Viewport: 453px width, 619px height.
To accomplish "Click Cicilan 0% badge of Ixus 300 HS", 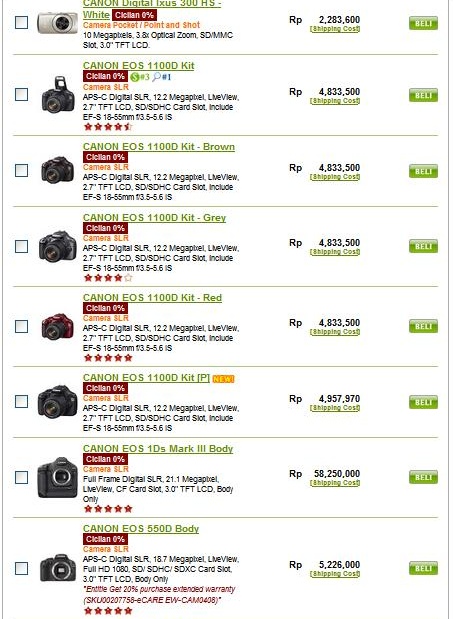I will pyautogui.click(x=134, y=15).
